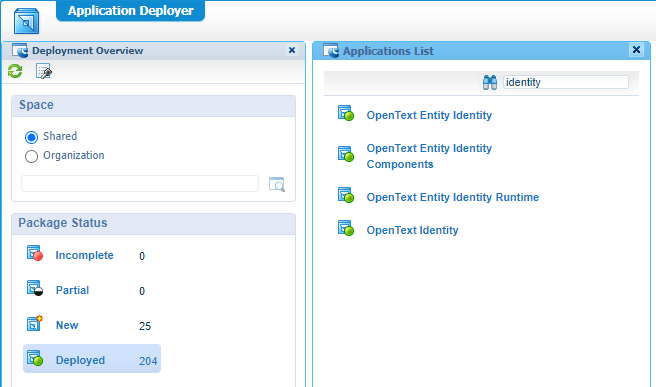
Task: Click the New package status icon
Action: pos(35,323)
